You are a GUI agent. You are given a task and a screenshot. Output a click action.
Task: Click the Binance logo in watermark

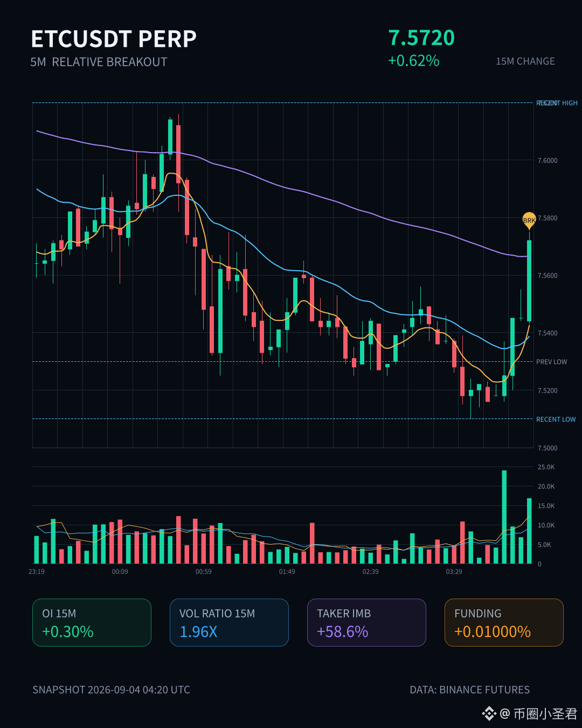(489, 714)
